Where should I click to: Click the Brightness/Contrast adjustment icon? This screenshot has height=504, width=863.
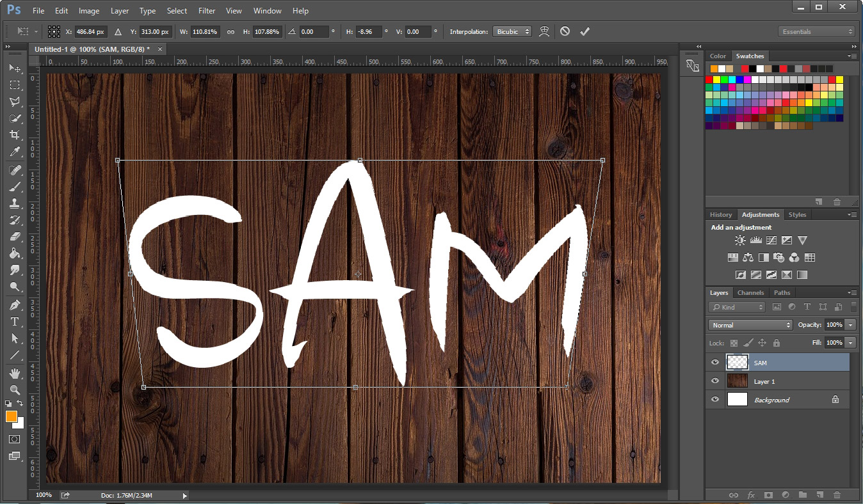pos(740,240)
